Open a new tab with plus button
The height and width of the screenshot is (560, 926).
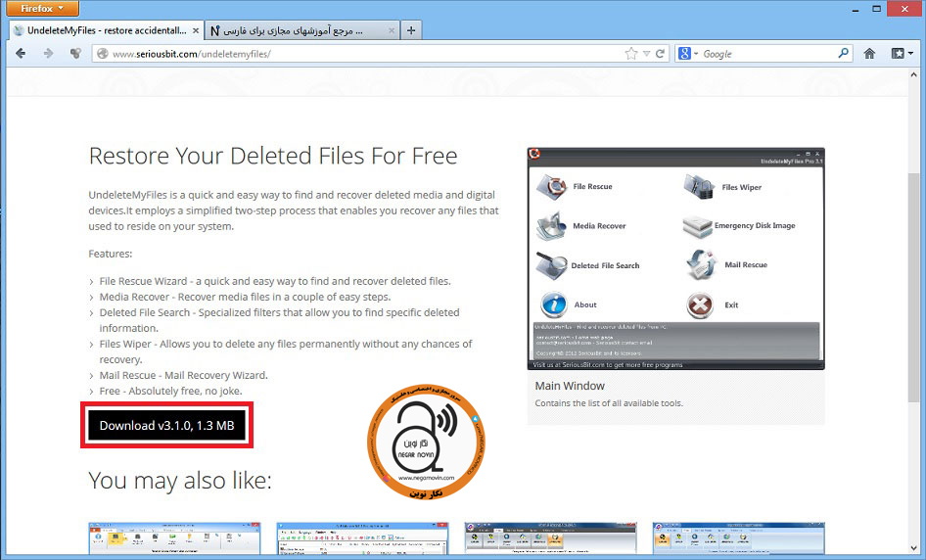tap(411, 30)
